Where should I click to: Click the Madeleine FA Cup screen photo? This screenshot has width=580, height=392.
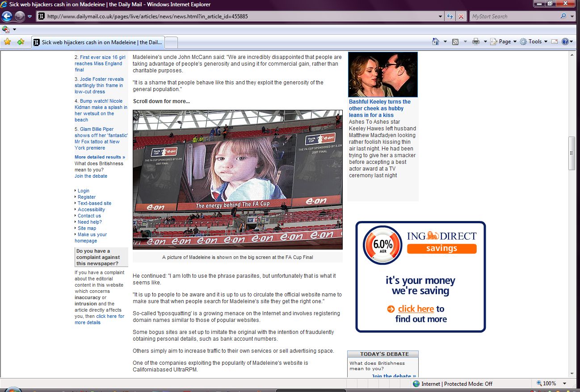pyautogui.click(x=238, y=179)
